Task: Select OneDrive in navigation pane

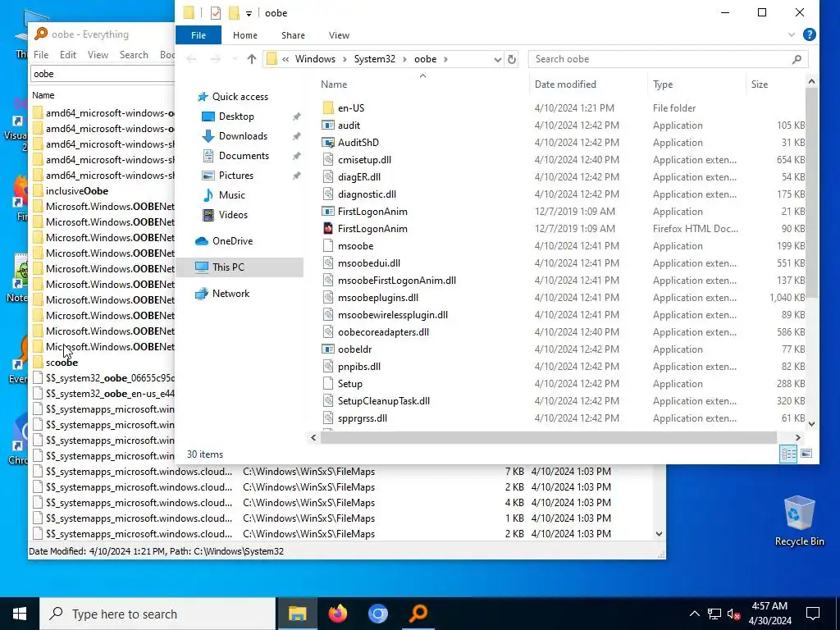Action: tap(232, 241)
